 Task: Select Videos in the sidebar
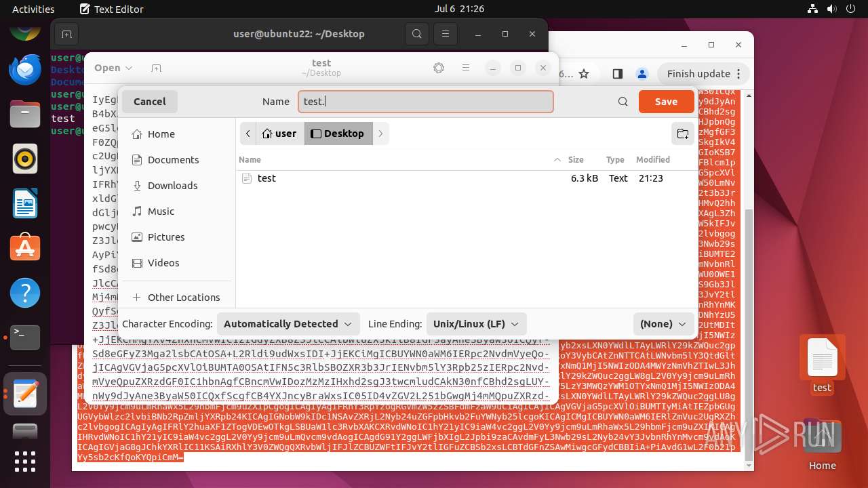[x=176, y=263]
